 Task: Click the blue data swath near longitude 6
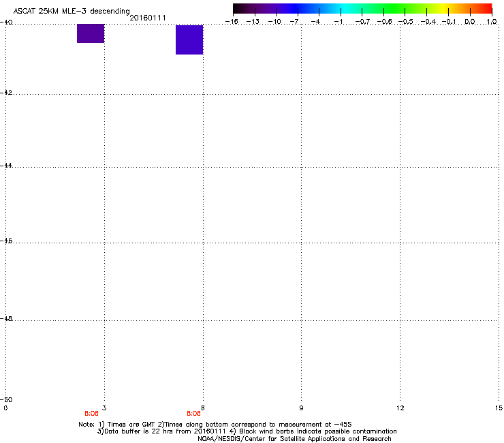point(189,40)
